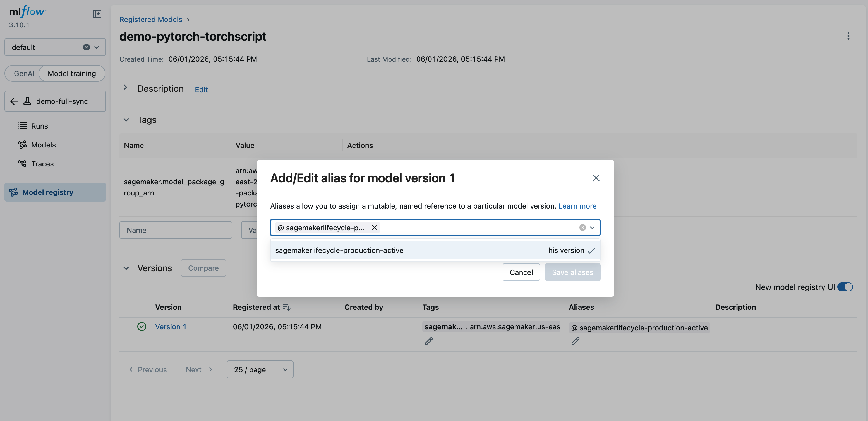Click the demo-full-sync experiment flask icon
Viewport: 868px width, 421px height.
27,101
